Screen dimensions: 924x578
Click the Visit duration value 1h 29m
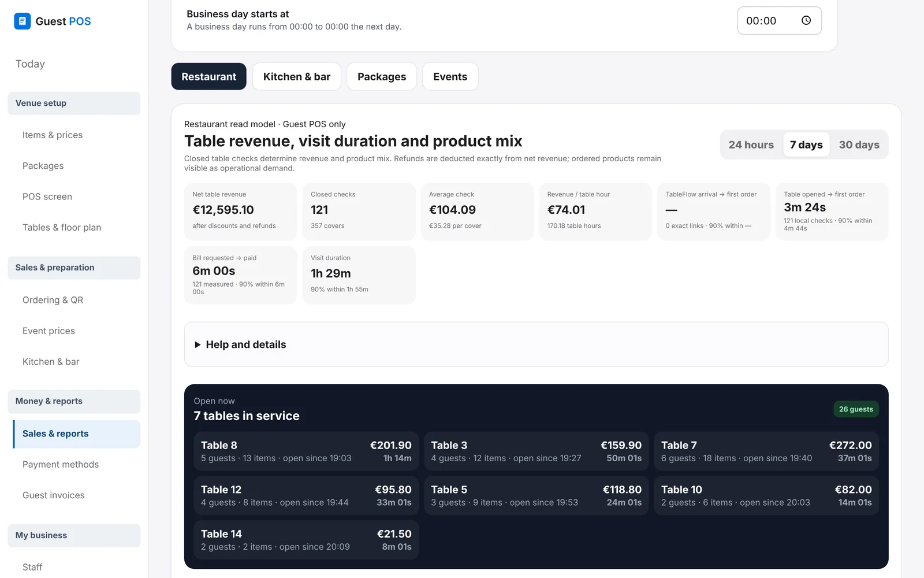tap(331, 273)
